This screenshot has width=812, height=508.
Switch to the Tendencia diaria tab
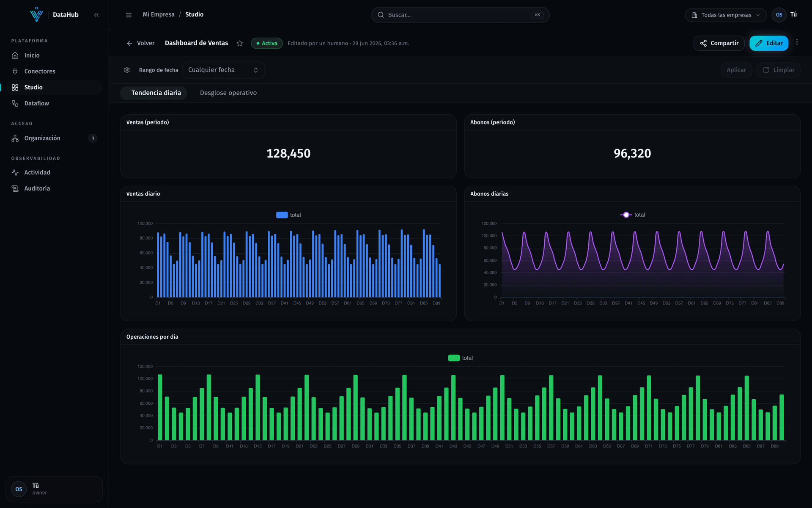pyautogui.click(x=154, y=93)
